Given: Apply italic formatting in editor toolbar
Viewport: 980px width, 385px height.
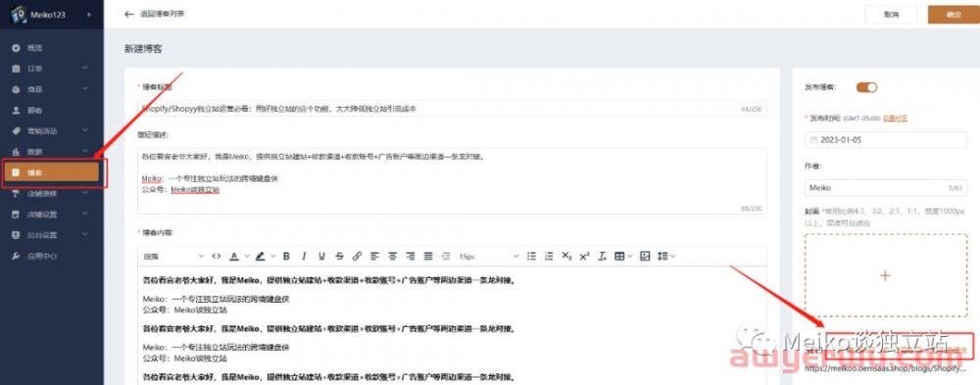Looking at the screenshot, I should (x=304, y=256).
